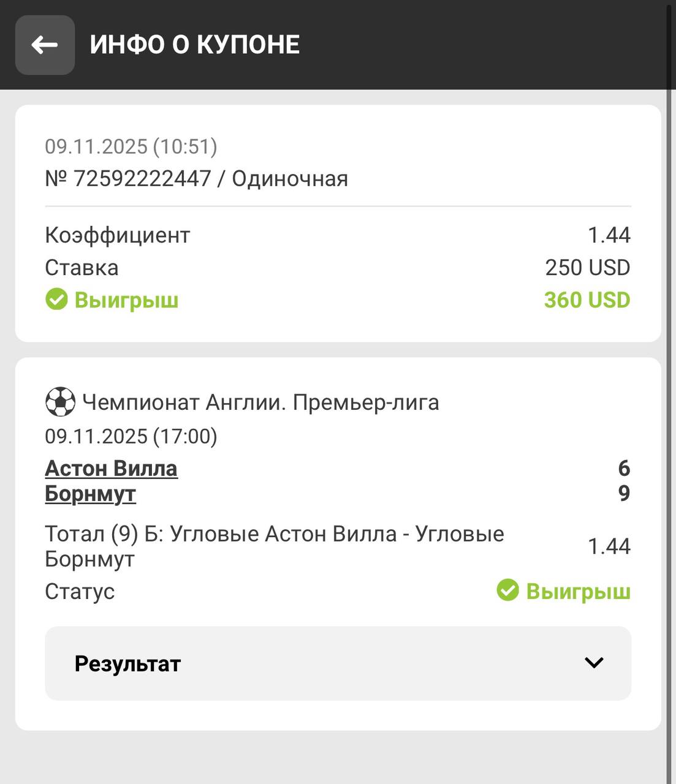The image size is (676, 784).
Task: Click the chevron arrow in Результат row
Action: coord(594,663)
